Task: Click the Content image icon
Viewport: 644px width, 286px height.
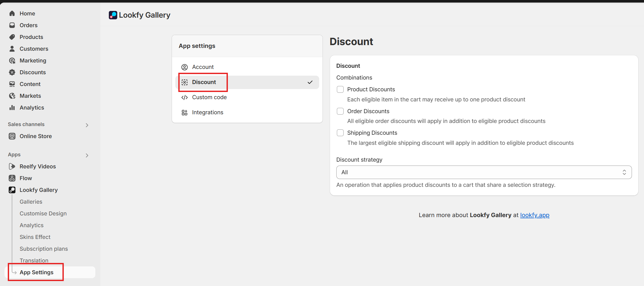Action: click(12, 84)
